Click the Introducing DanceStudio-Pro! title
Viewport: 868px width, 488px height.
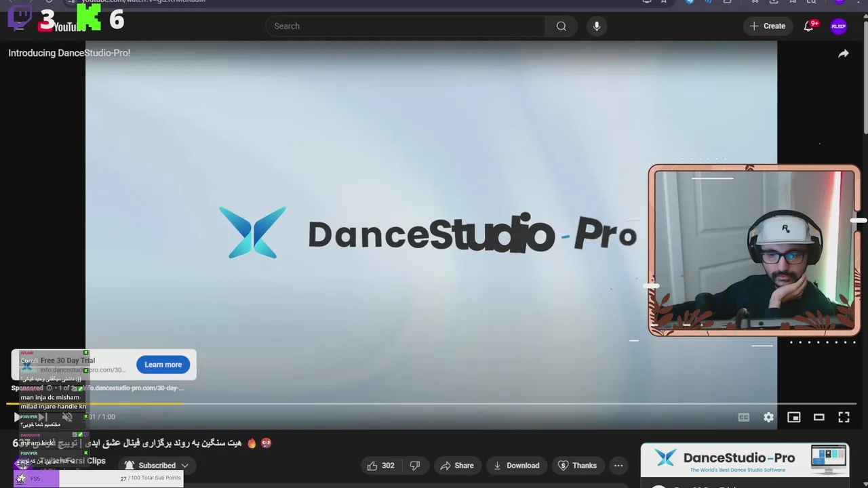click(69, 53)
